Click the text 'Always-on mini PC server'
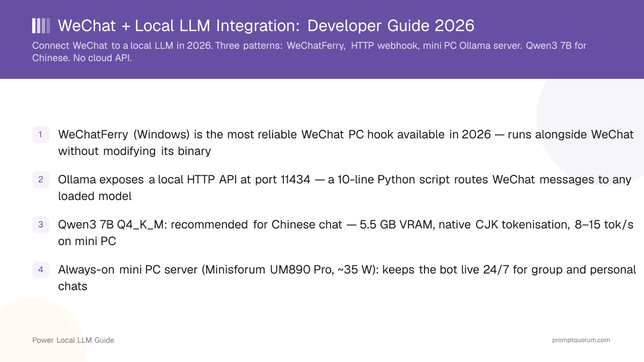Viewport: 644px width, 362px height. click(x=128, y=270)
